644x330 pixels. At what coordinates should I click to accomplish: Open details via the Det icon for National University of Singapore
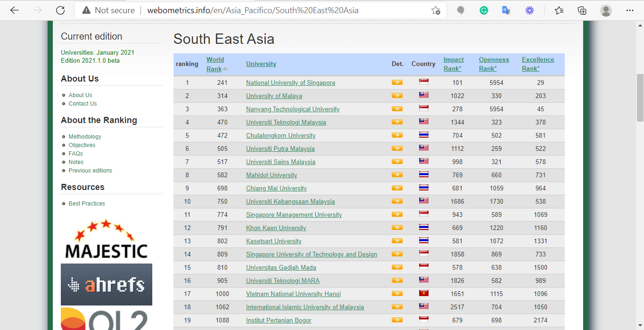click(397, 82)
